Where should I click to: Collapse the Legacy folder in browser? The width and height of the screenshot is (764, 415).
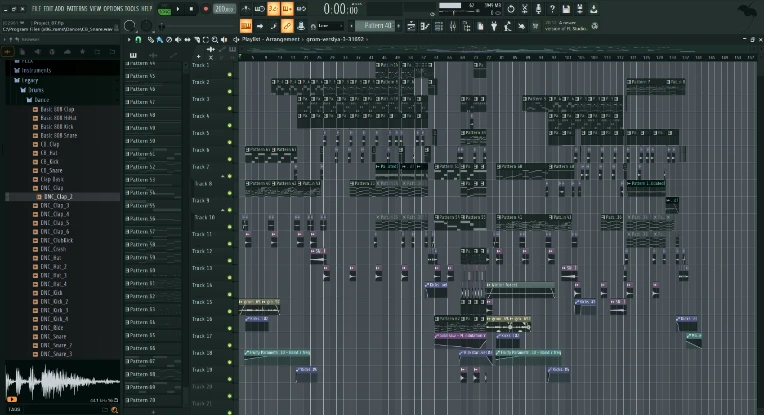(30, 80)
